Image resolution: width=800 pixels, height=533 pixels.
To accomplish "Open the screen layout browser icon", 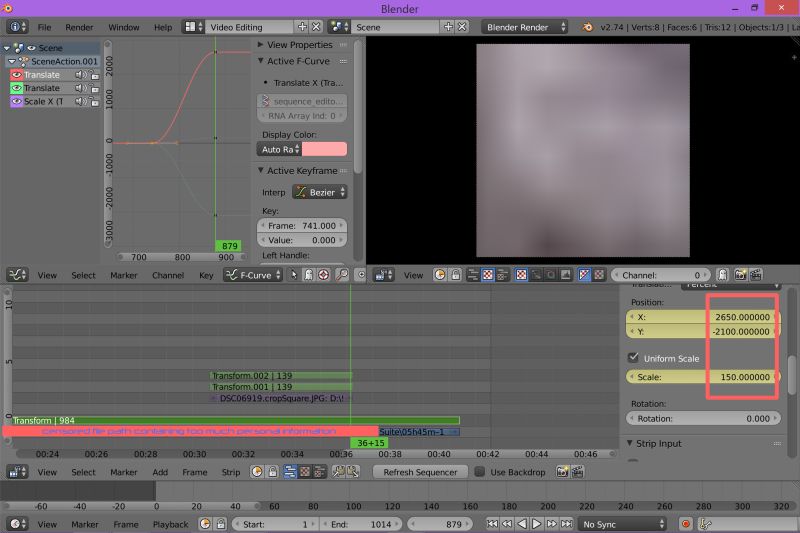I will pos(193,27).
